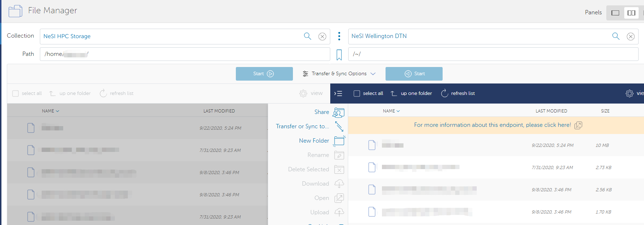The width and height of the screenshot is (644, 225).
Task: Select the 10 MB file in right panel
Action: (393, 145)
